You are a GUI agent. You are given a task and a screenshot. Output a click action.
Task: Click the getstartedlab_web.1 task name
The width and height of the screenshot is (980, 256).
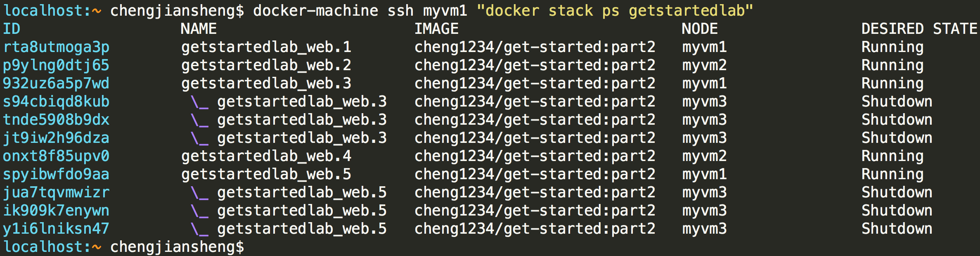click(x=266, y=47)
